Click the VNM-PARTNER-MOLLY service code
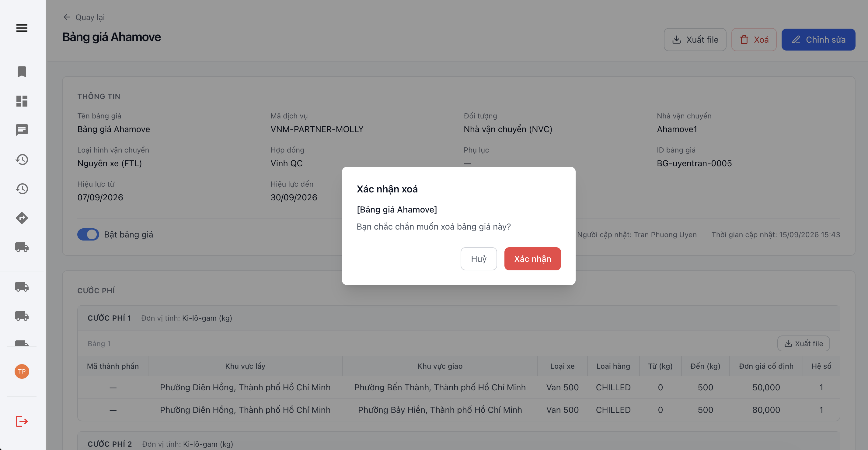The height and width of the screenshot is (450, 868). pyautogui.click(x=317, y=129)
